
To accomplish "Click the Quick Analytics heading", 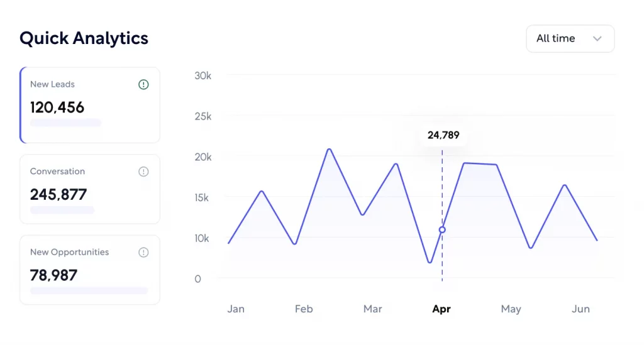I will tap(84, 38).
